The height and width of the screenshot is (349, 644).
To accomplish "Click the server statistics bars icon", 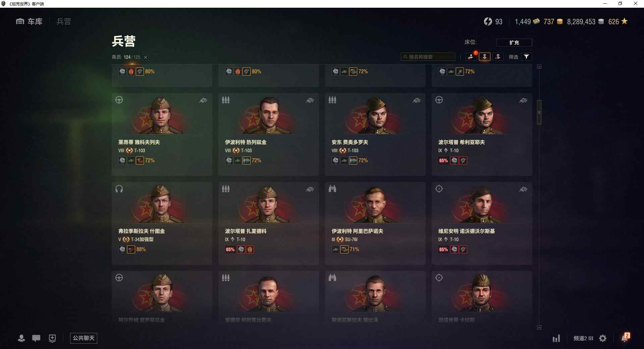I will tap(556, 338).
